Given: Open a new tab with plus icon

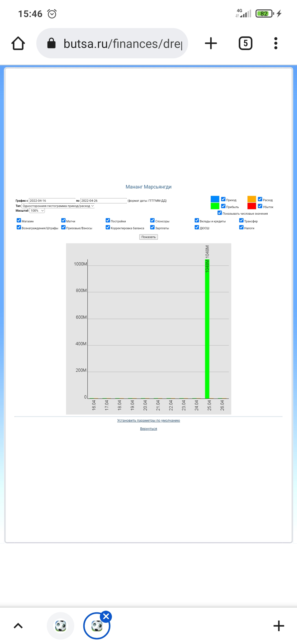Looking at the screenshot, I should tap(211, 43).
